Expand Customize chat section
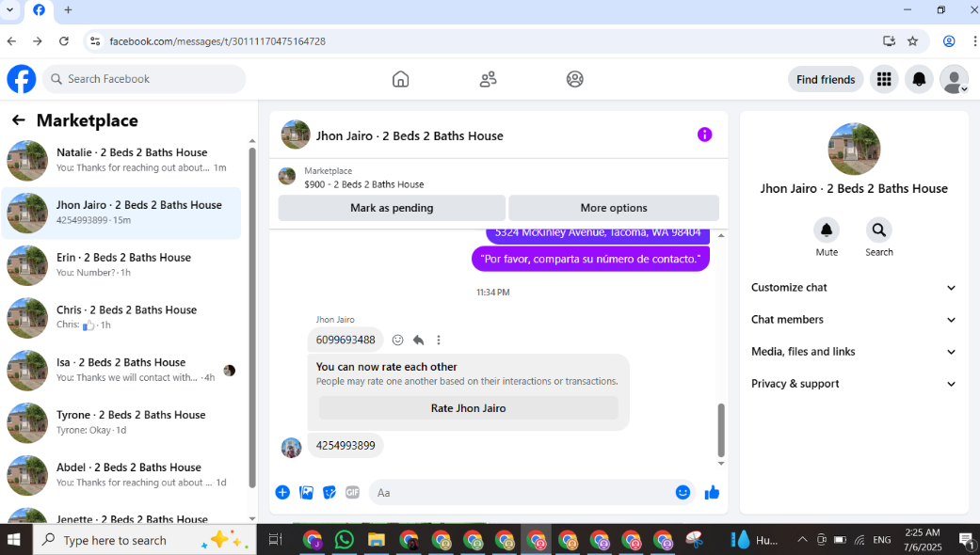The height and width of the screenshot is (555, 980). coord(854,288)
